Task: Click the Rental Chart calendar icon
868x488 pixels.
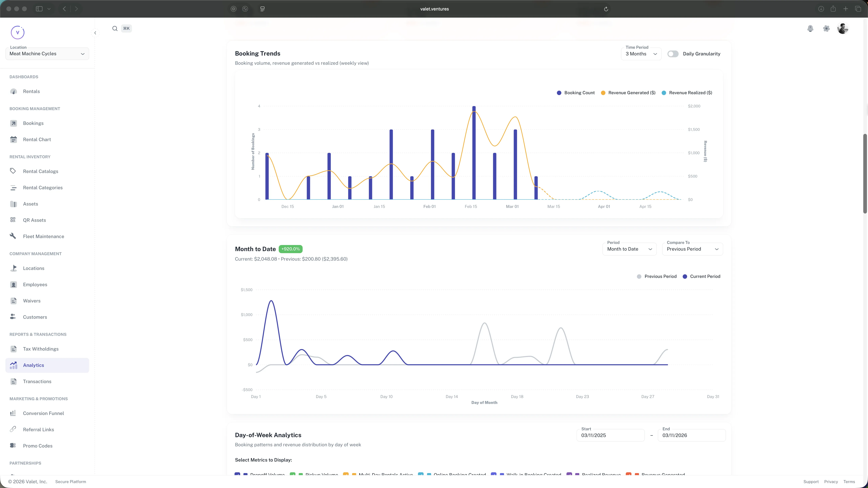Action: pos(14,139)
